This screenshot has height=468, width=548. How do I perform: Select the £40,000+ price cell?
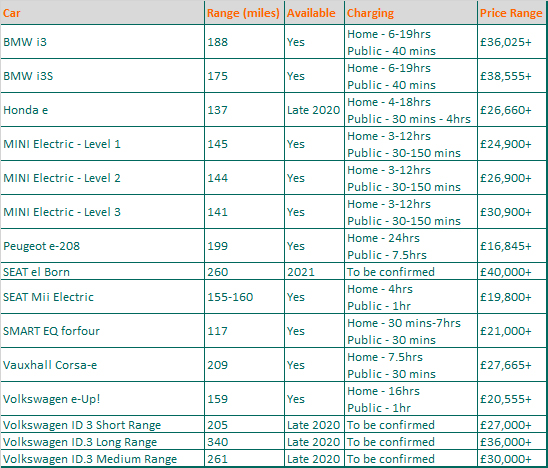(512, 272)
